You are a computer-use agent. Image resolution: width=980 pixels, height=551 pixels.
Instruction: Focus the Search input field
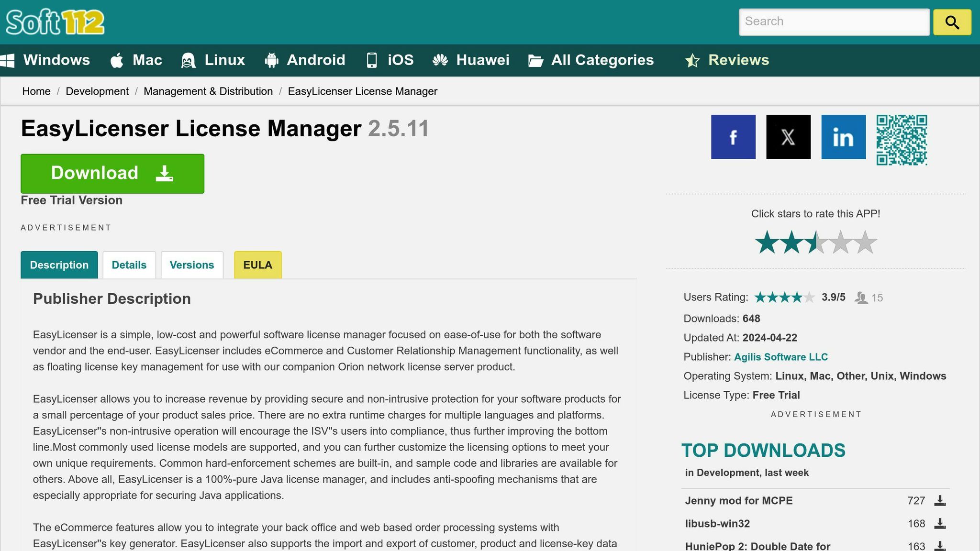click(834, 22)
